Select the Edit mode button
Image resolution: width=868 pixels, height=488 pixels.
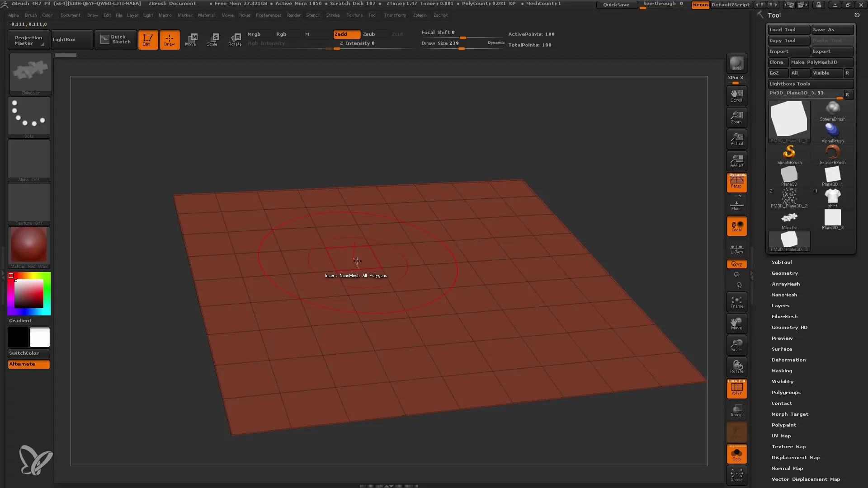(x=147, y=39)
